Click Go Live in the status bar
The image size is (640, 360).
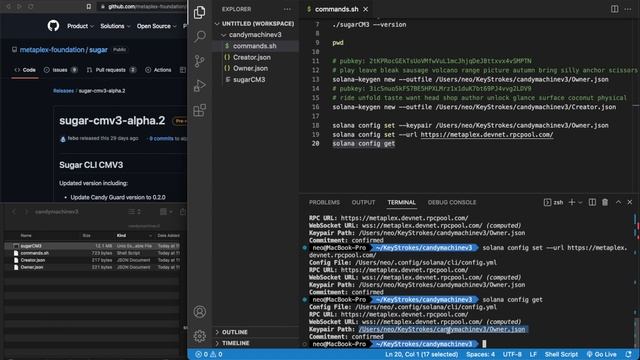tap(601, 354)
